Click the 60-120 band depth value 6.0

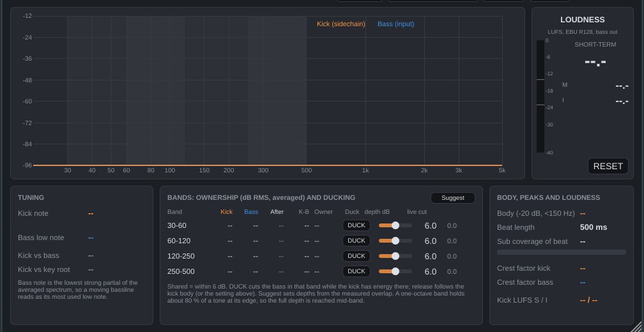pos(431,241)
